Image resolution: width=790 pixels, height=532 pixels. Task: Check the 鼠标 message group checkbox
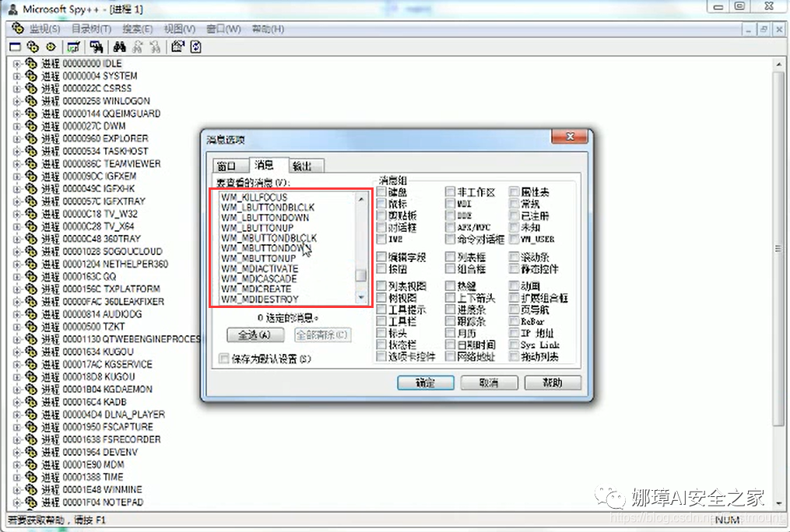(381, 203)
